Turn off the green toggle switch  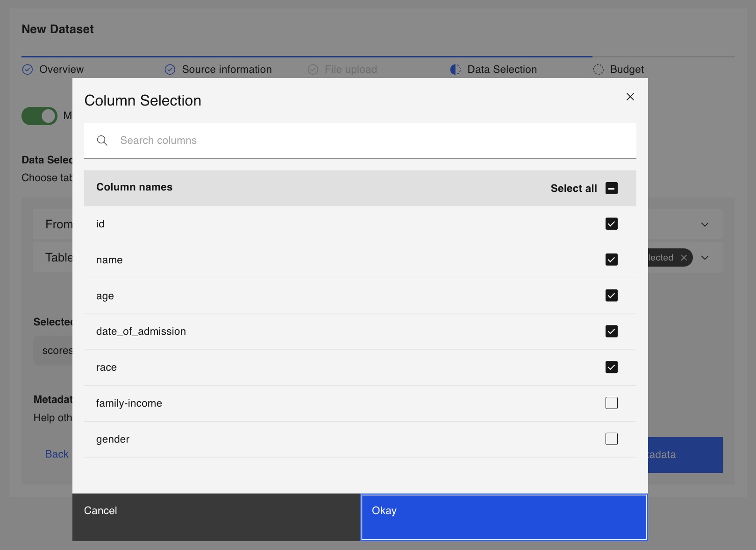click(40, 116)
